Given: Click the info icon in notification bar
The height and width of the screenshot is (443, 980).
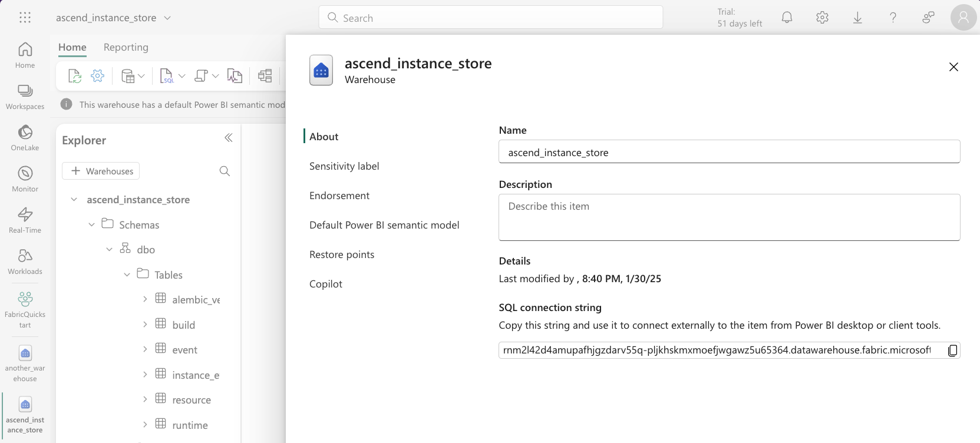Looking at the screenshot, I should [67, 104].
